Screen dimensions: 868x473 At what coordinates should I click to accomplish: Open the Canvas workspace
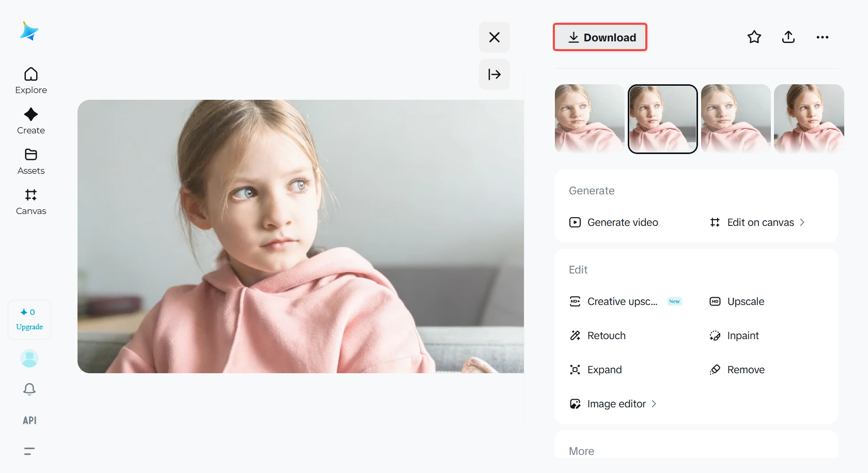tap(31, 202)
